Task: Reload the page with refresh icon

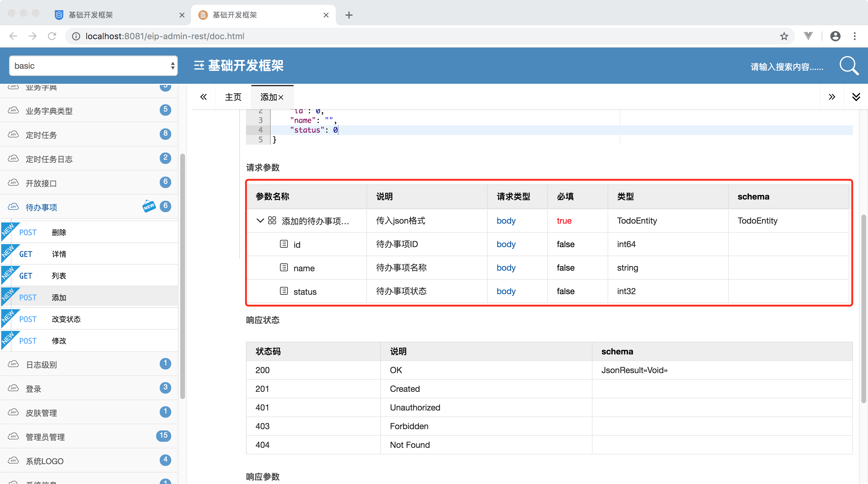Action: point(52,36)
